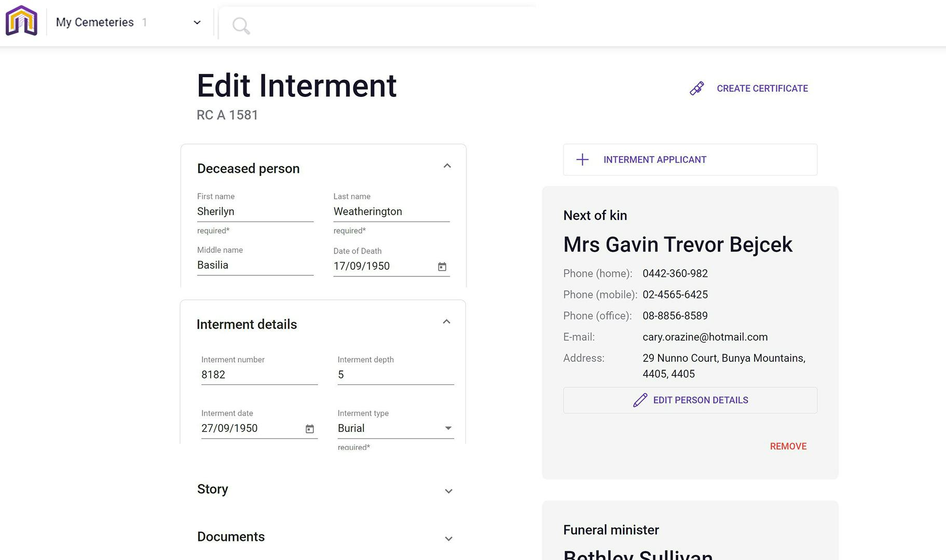946x560 pixels.
Task: Collapse the Interment details section
Action: [x=446, y=322]
